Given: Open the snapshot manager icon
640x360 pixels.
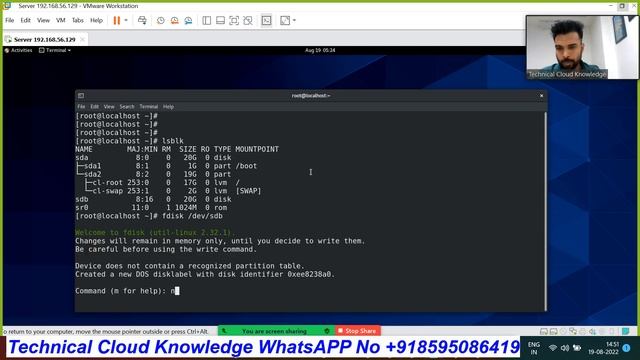Looking at the screenshot, I should [x=188, y=20].
